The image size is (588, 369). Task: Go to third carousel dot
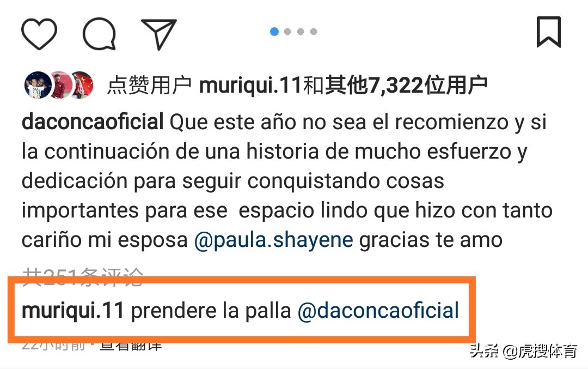(x=301, y=32)
